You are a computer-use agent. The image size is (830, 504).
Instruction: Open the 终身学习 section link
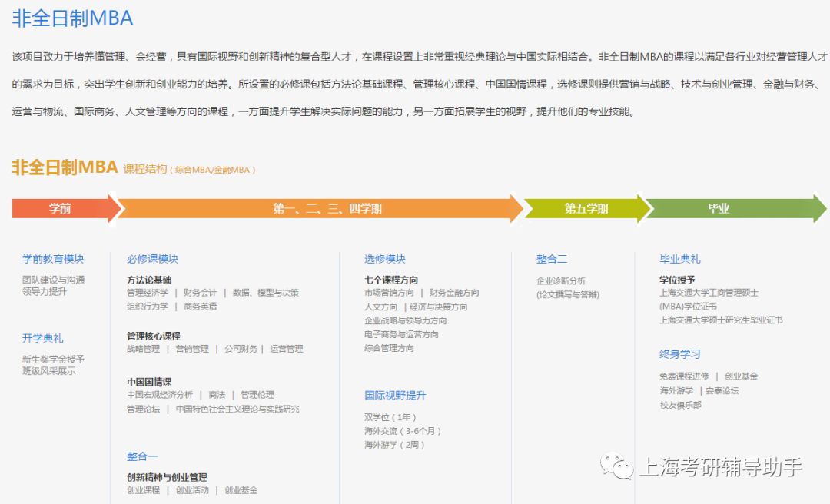(x=679, y=352)
